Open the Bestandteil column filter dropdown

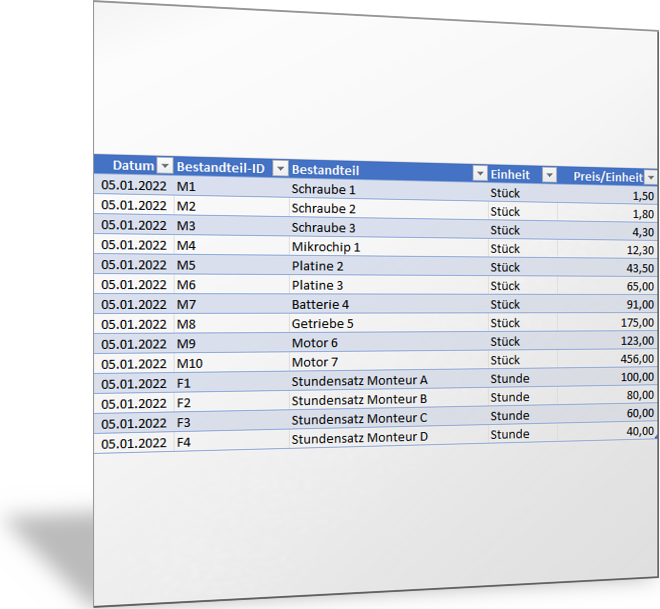tap(480, 173)
